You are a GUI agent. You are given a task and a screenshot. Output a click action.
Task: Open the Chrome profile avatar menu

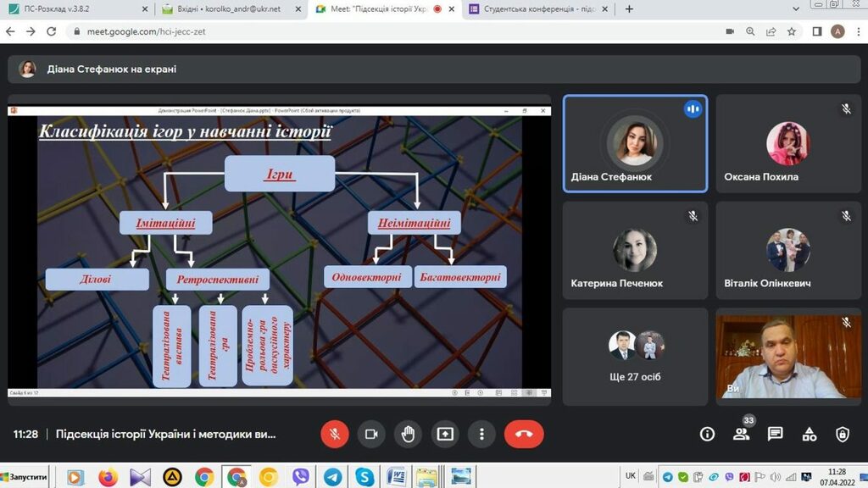(x=837, y=31)
